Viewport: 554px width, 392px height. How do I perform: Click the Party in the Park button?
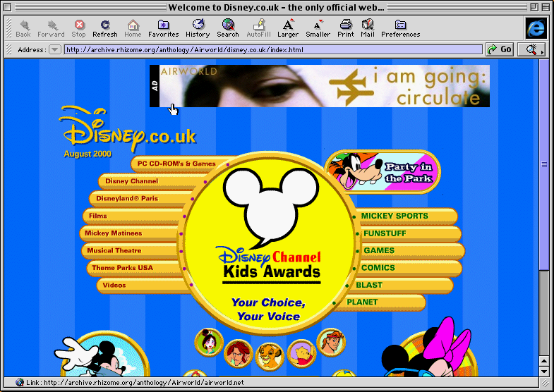[x=383, y=171]
